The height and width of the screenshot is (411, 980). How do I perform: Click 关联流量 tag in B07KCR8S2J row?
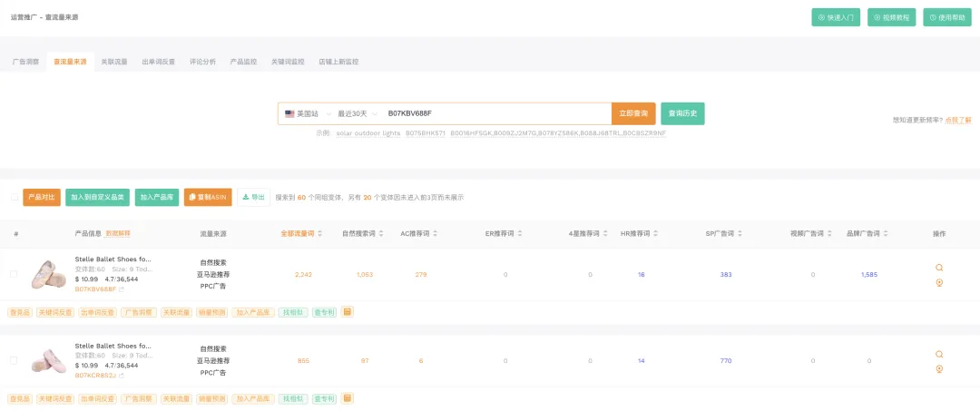[175, 398]
